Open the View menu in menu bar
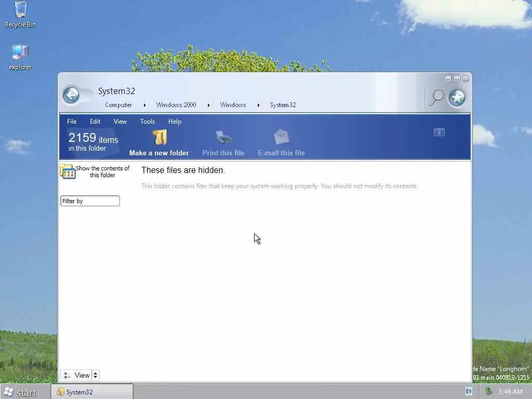Image resolution: width=532 pixels, height=399 pixels. (120, 122)
